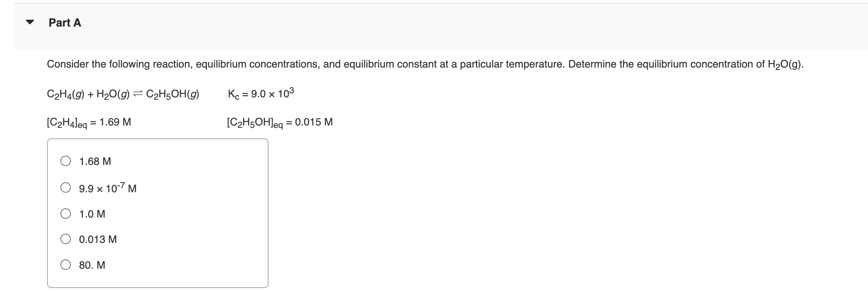Click the [C2H4]eq = 1.69 M label

89,122
